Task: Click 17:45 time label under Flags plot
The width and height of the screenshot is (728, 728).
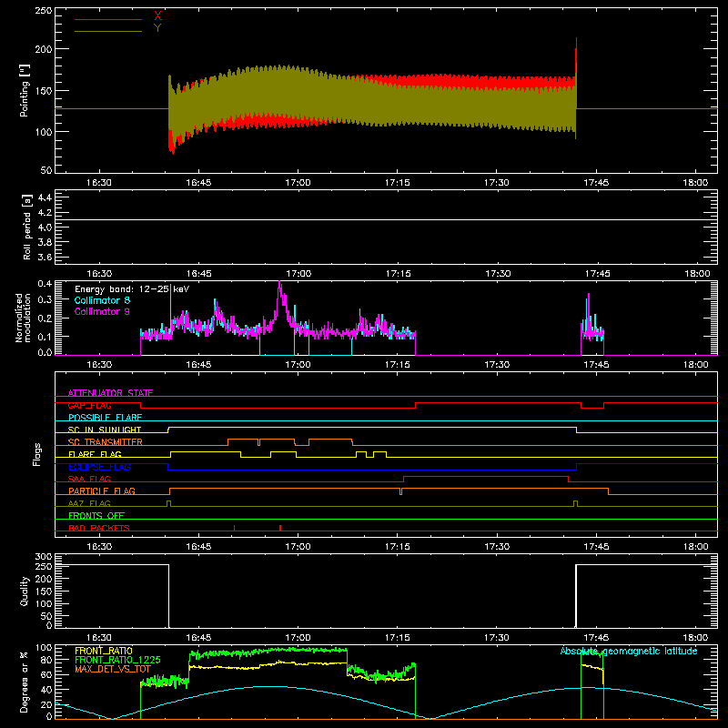Action: click(x=596, y=547)
